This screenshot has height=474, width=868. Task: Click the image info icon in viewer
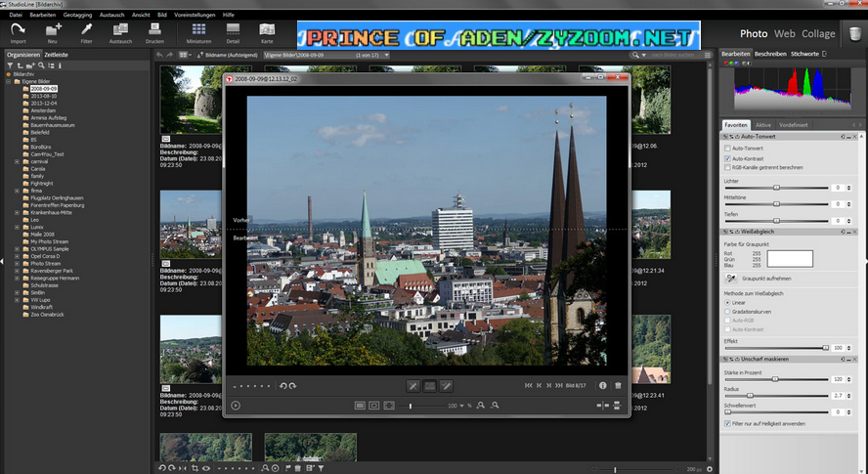602,385
